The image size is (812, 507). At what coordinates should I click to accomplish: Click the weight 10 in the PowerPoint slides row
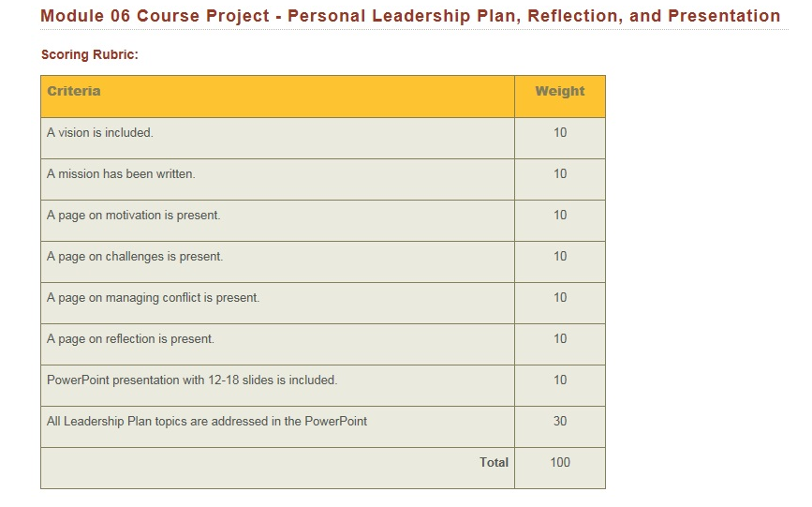click(560, 380)
